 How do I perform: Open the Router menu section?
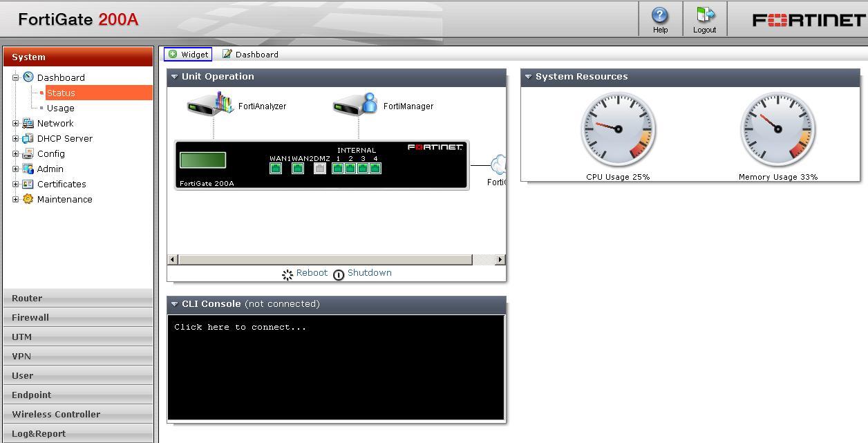(78, 298)
